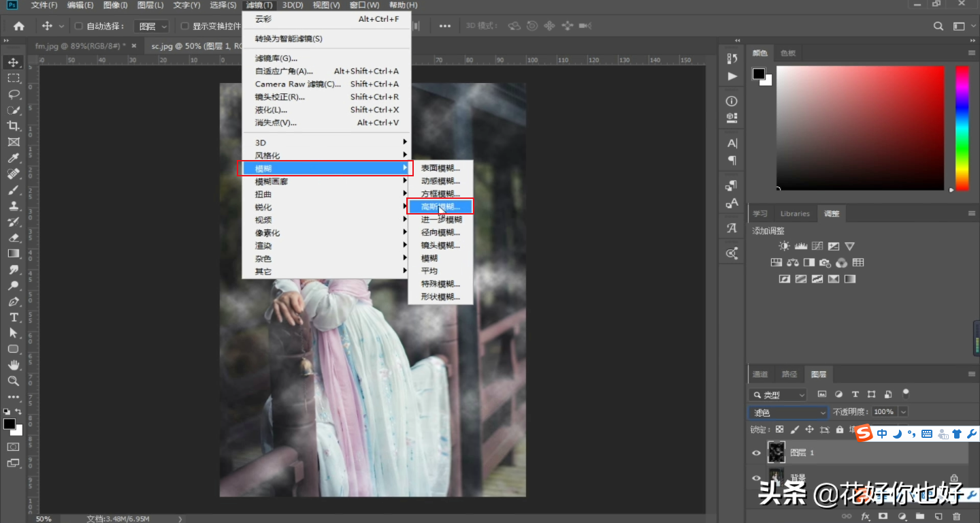Open the 图像(I) menu
This screenshot has height=523, width=980.
[116, 5]
